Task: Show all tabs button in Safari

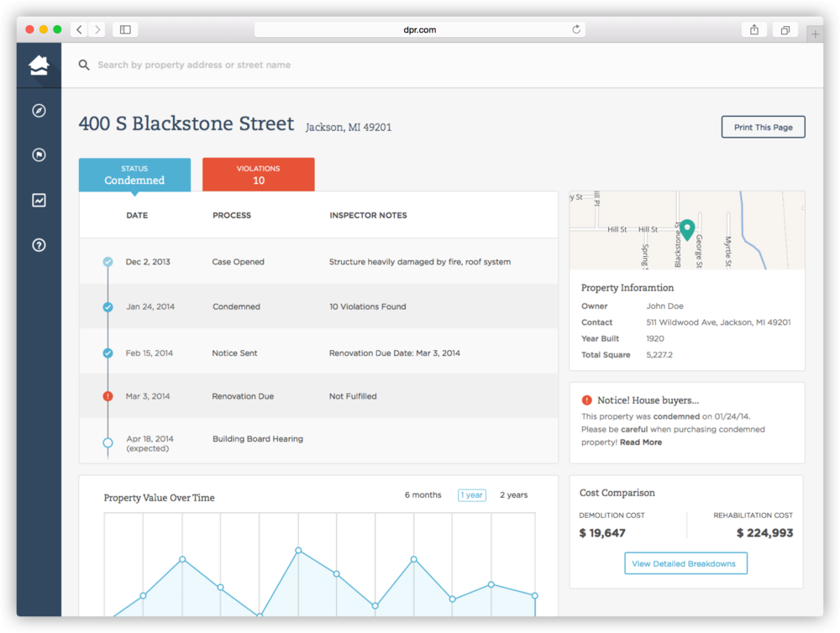Action: 785,30
